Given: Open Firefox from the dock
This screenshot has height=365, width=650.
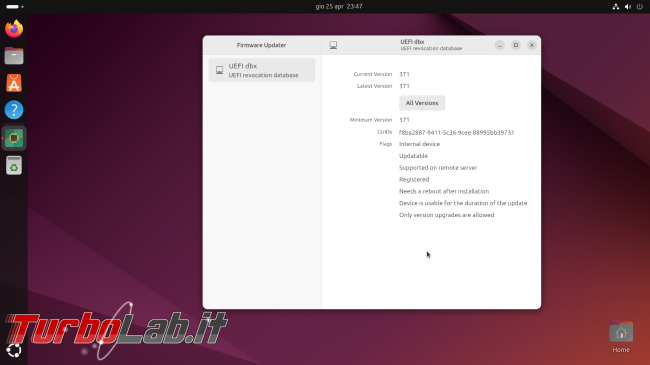Looking at the screenshot, I should (x=14, y=29).
